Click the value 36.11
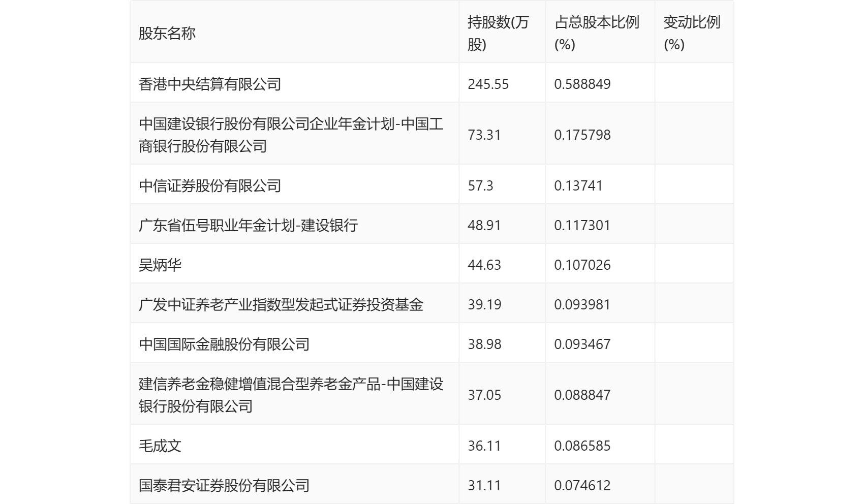 [x=484, y=446]
